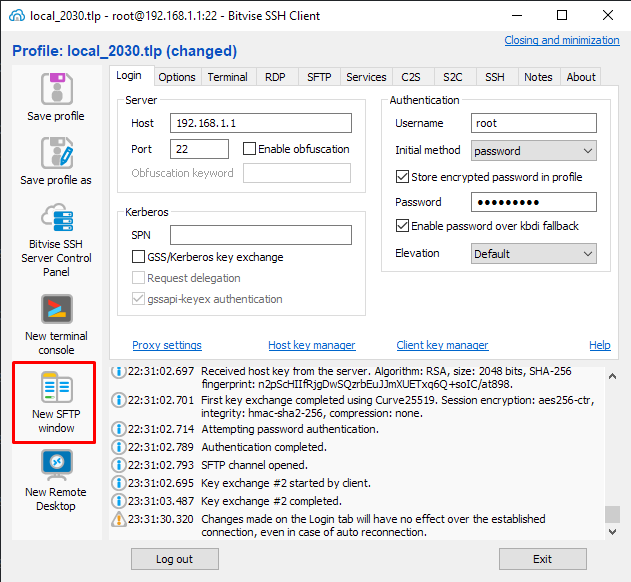Click the Port input field
This screenshot has height=582, width=631.
[199, 149]
